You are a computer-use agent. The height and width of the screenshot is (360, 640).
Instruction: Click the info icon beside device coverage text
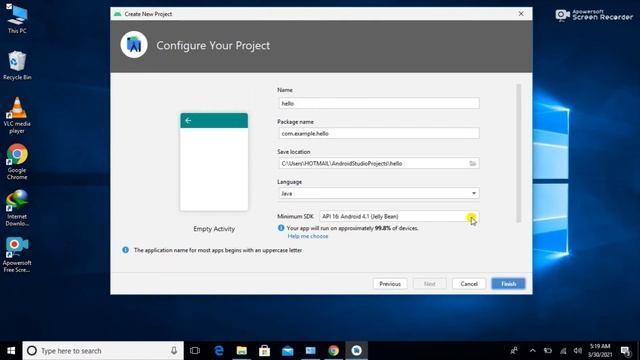click(281, 228)
